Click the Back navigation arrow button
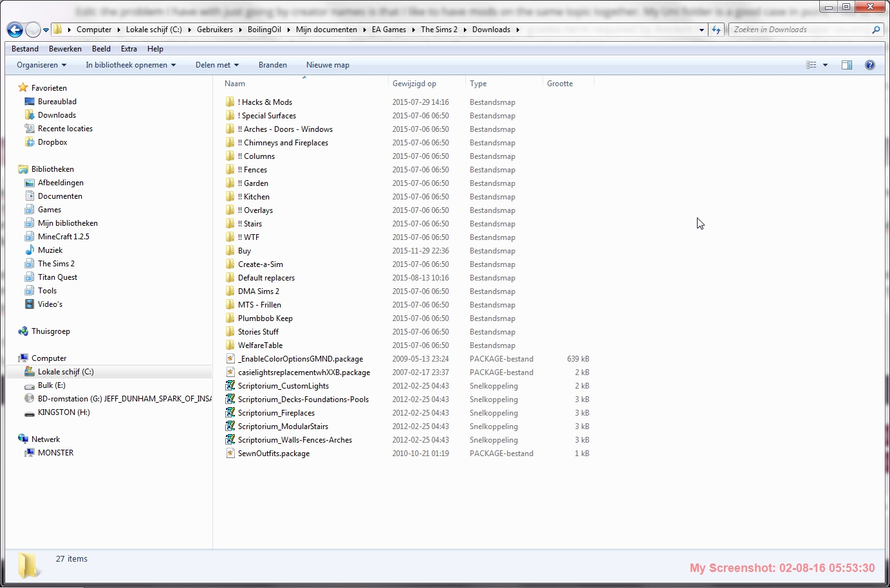This screenshot has height=588, width=890. click(15, 30)
